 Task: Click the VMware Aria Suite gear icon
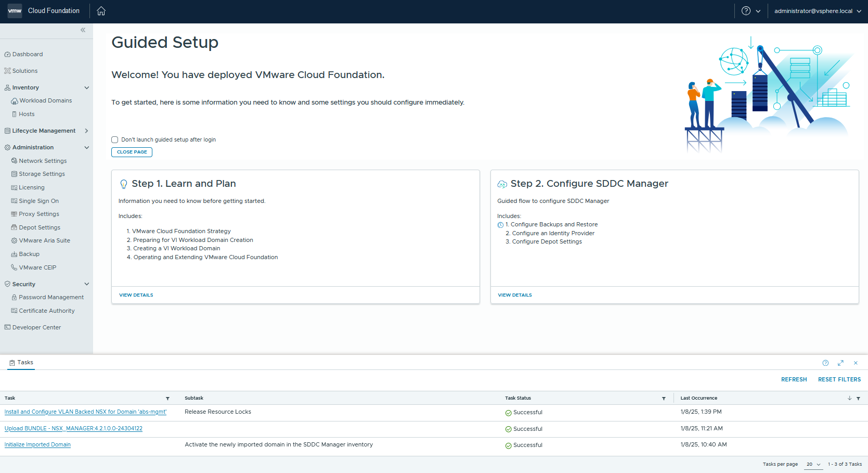[15, 241]
